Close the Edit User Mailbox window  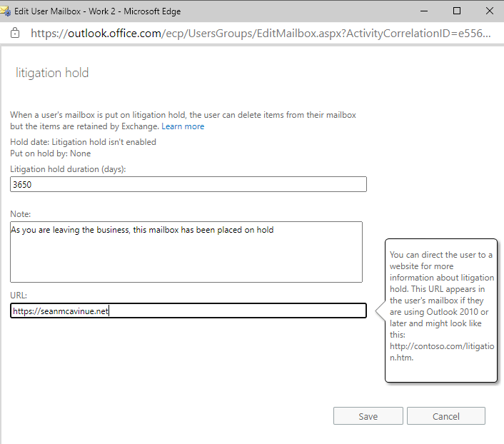(490, 11)
